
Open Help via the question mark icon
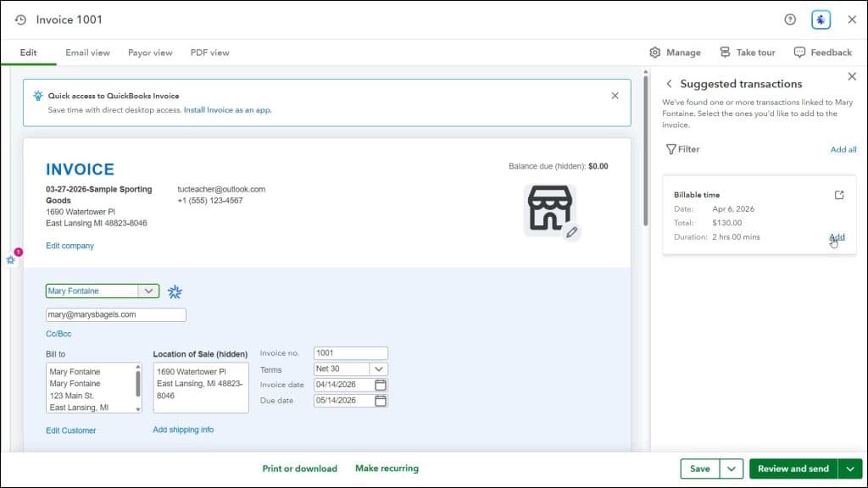click(788, 19)
